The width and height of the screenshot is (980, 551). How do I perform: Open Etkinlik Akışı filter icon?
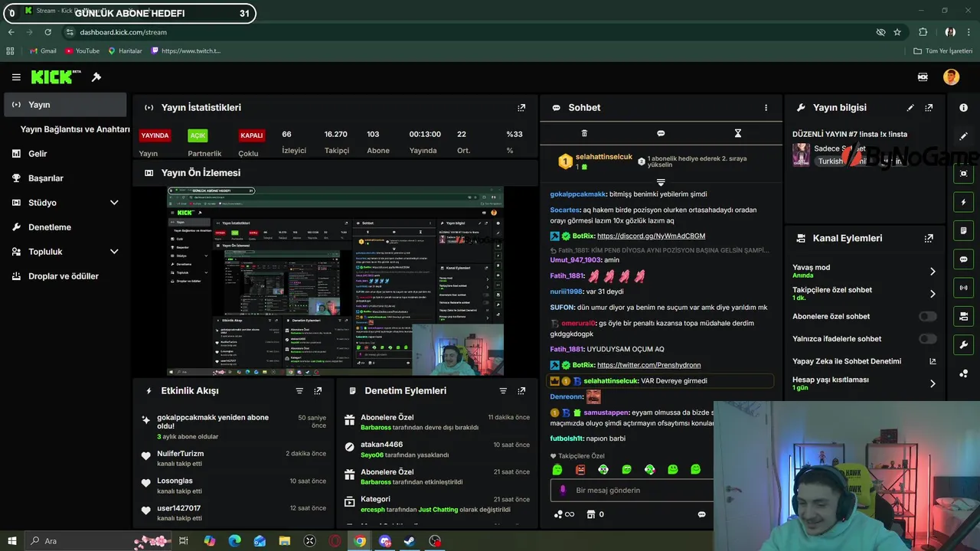[x=299, y=391]
